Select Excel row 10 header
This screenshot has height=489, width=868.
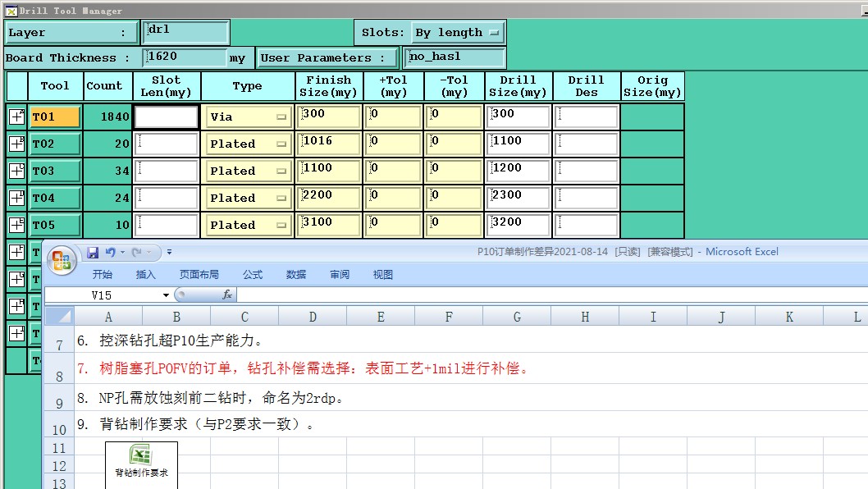pos(59,425)
